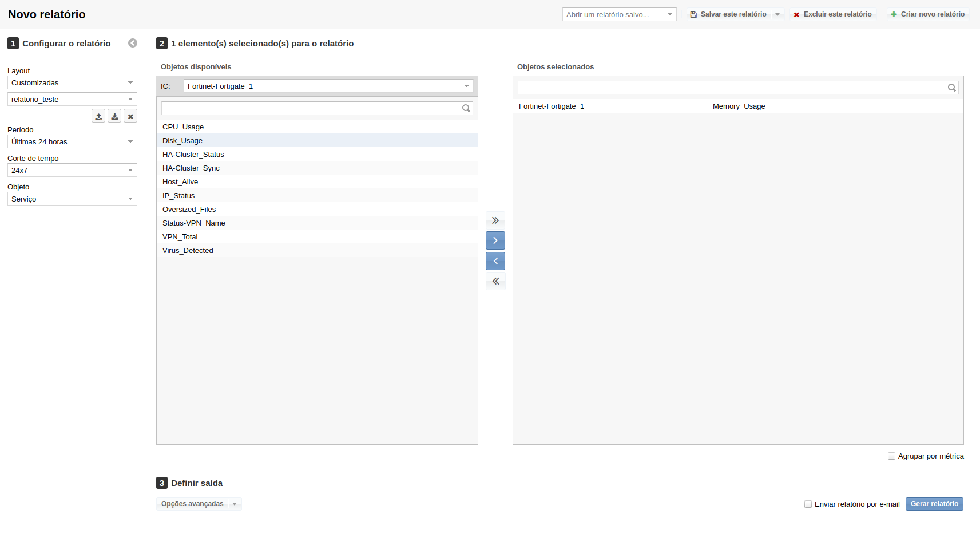980x533 pixels.
Task: Click Salvar este relatório button
Action: 729,14
